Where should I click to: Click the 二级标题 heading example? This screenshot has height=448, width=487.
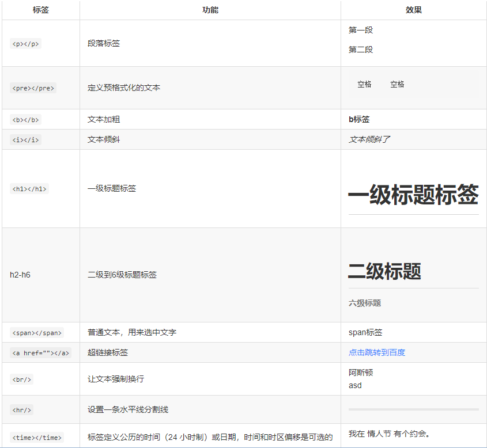[385, 271]
